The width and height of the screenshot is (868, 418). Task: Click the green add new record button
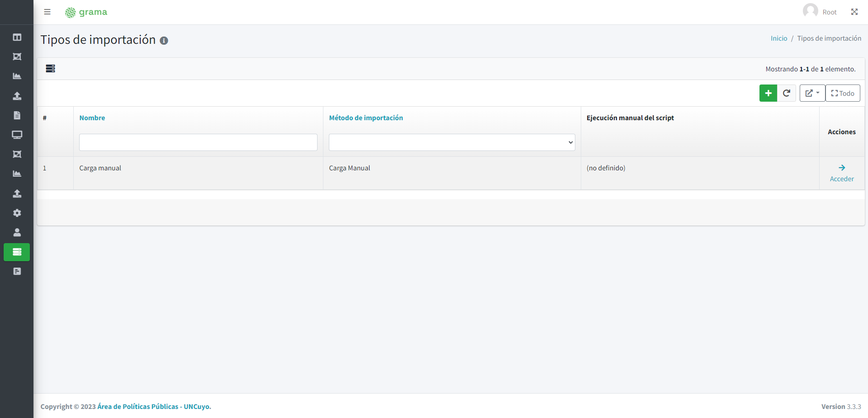point(768,93)
